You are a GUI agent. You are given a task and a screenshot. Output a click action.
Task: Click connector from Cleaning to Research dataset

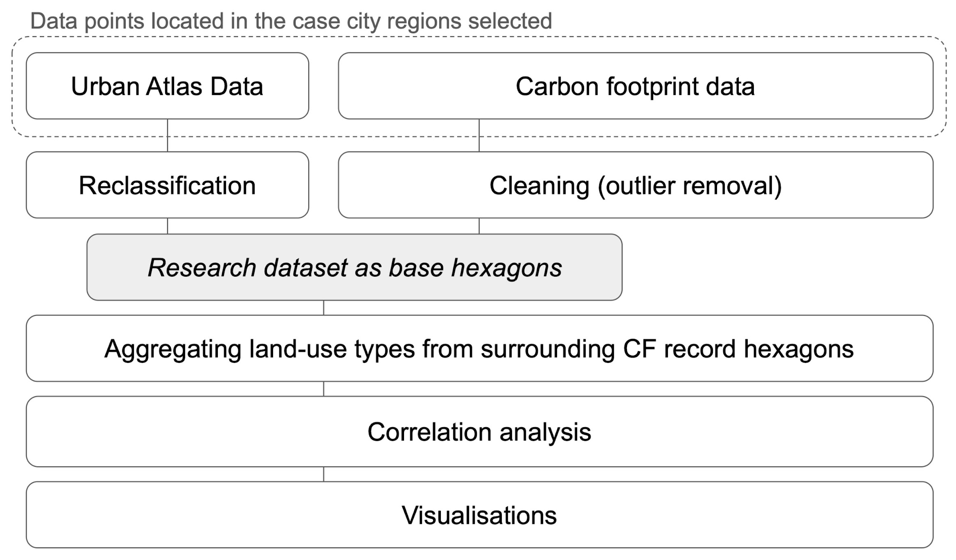point(479,226)
